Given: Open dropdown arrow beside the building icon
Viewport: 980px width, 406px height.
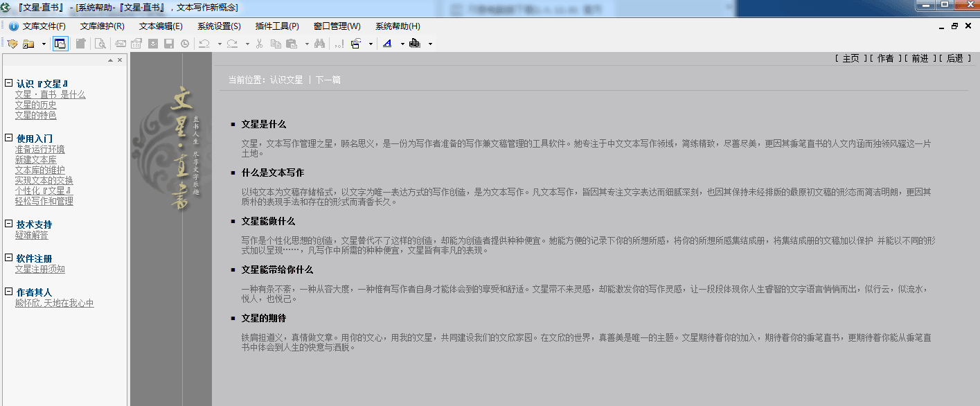Looking at the screenshot, I should coord(430,44).
